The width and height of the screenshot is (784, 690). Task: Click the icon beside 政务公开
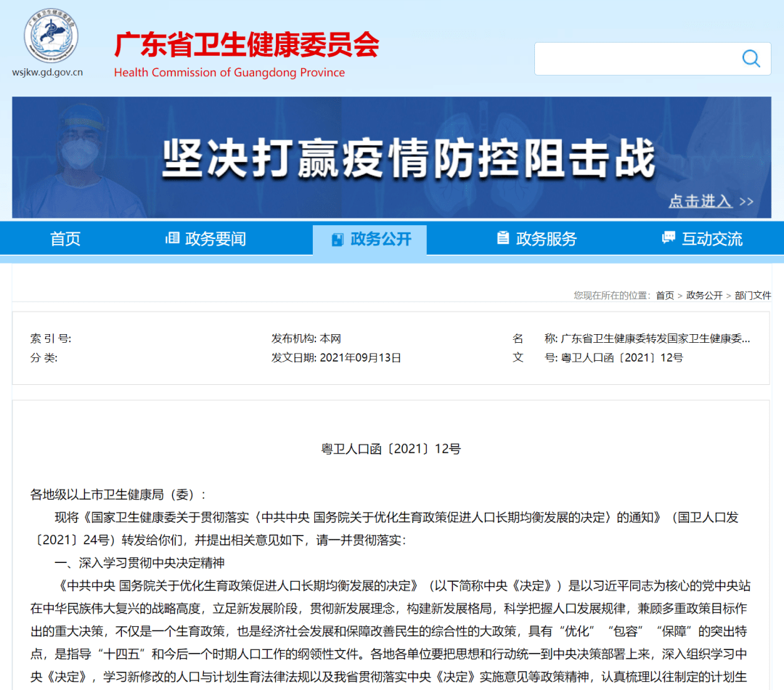pyautogui.click(x=338, y=239)
